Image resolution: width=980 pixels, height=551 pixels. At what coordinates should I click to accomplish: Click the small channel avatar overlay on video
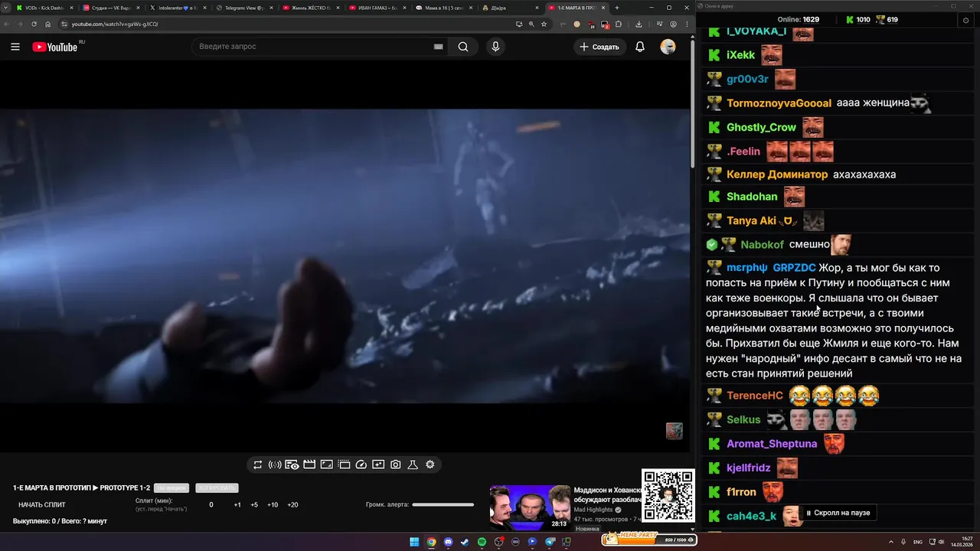pyautogui.click(x=674, y=431)
